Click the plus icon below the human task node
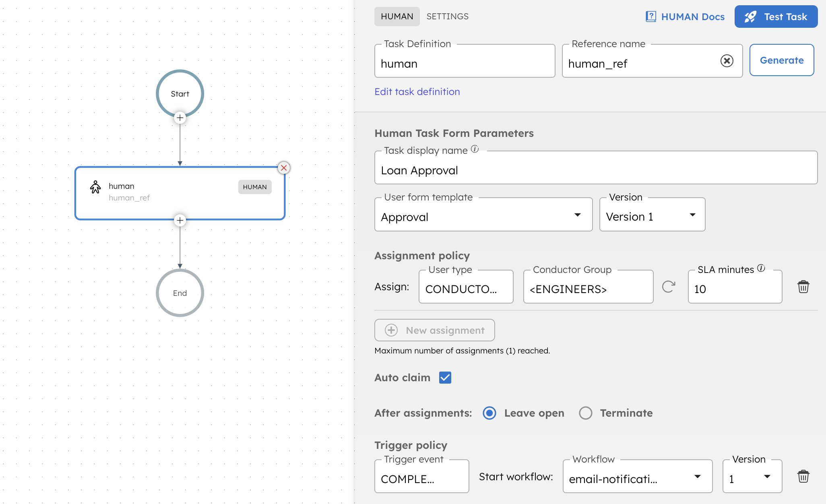The height and width of the screenshot is (504, 826). [x=180, y=220]
